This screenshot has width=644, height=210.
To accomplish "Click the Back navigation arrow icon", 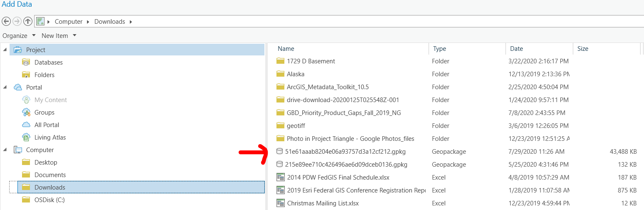I will 6,21.
